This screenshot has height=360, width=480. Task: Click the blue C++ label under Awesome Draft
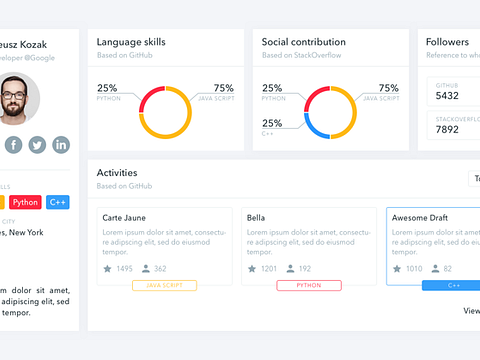pos(451,285)
